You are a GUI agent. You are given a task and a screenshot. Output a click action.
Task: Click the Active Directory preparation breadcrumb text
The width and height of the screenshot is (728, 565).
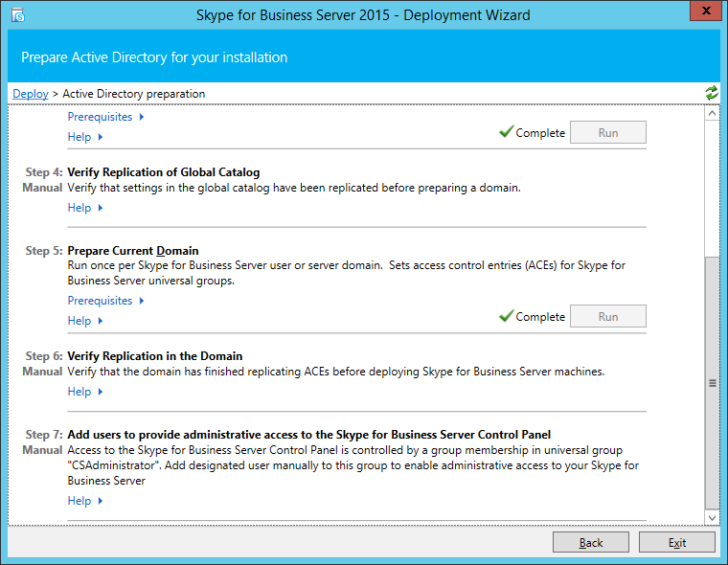pos(134,94)
